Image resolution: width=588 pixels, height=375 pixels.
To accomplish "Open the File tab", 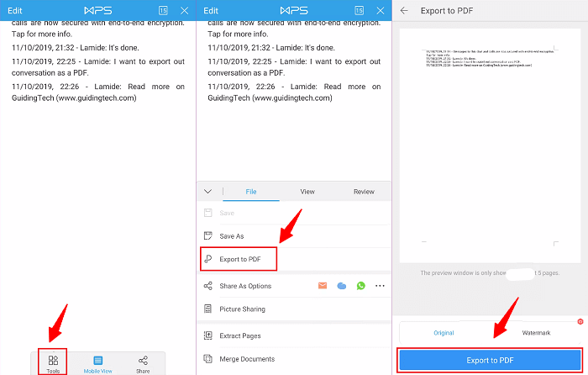I will point(250,192).
